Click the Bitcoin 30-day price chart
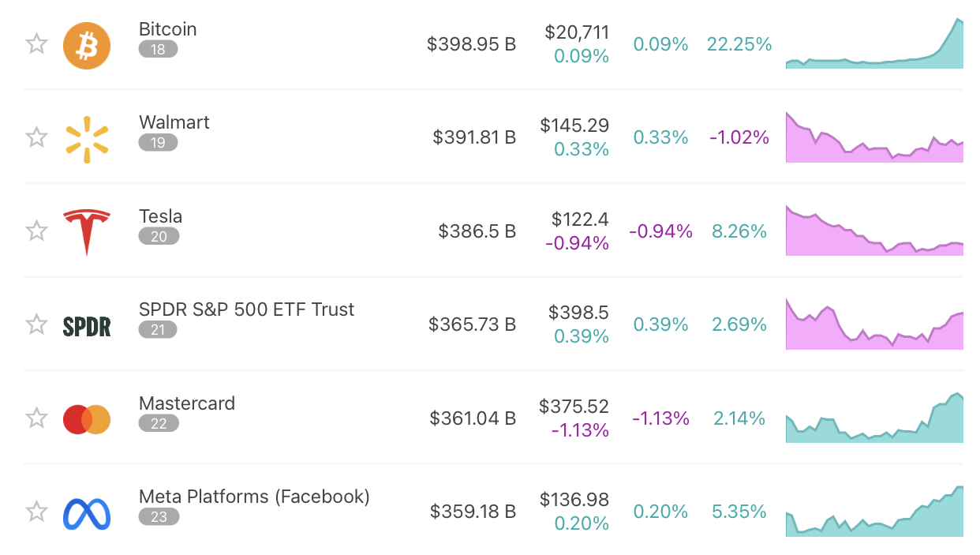The width and height of the screenshot is (980, 555). 874,46
